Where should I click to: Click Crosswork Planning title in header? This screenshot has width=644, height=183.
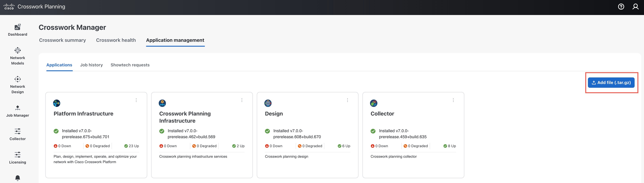41,7
